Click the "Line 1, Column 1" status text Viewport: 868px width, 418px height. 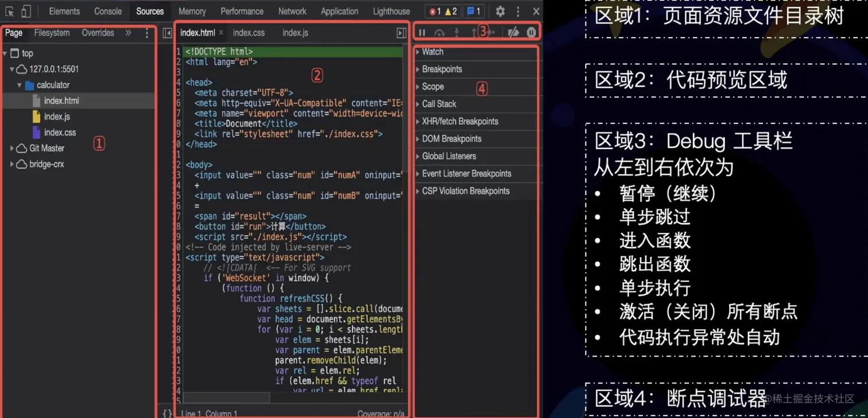point(209,413)
